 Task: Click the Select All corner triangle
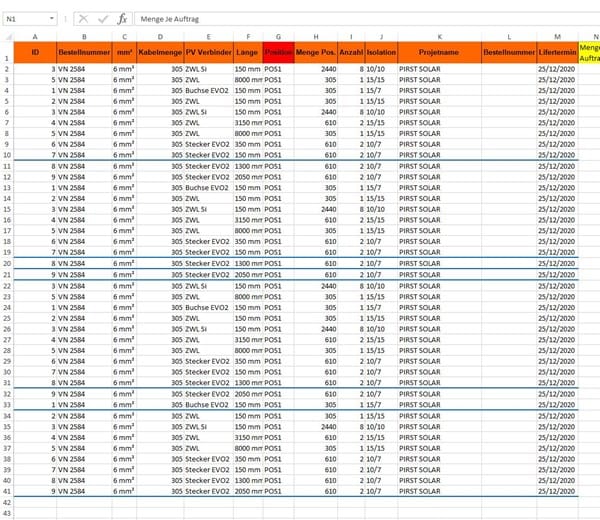9,36
